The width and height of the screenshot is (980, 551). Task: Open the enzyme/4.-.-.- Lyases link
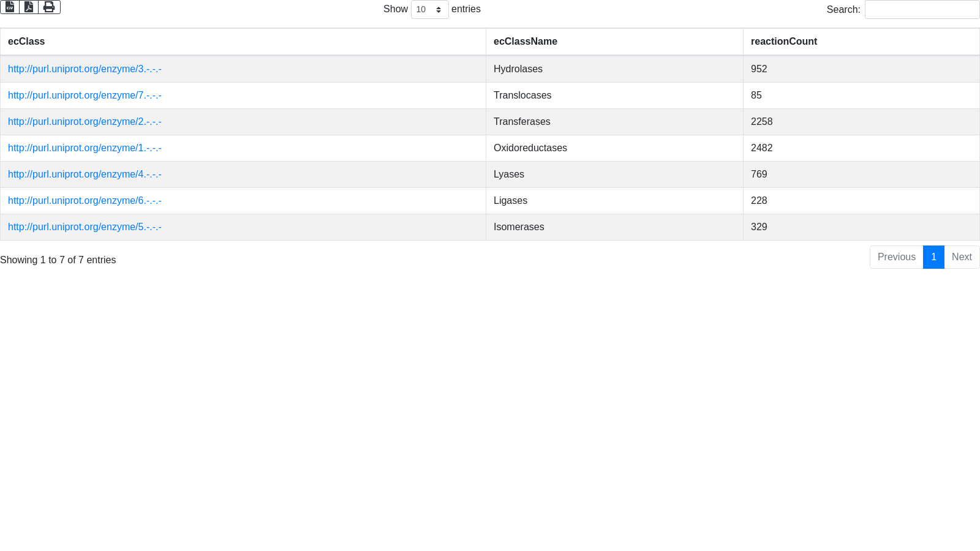point(85,174)
